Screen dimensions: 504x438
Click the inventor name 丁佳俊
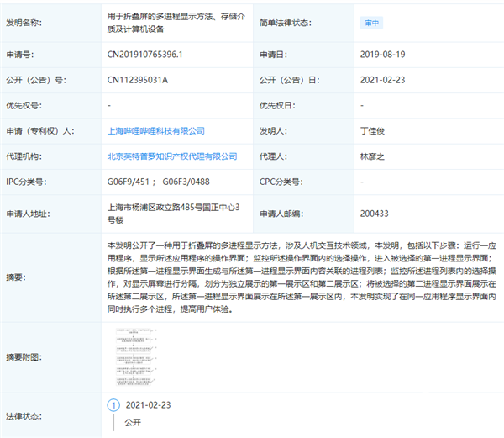pos(374,131)
